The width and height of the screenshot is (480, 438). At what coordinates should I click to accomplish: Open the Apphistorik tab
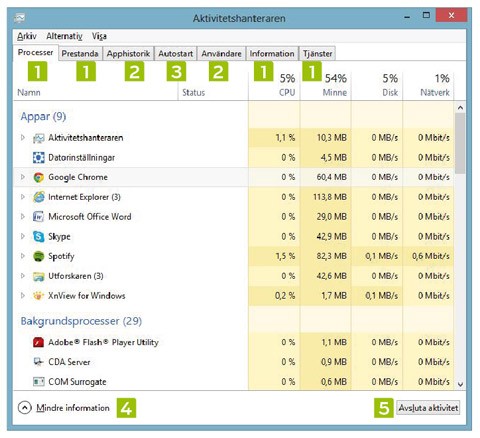tap(128, 54)
